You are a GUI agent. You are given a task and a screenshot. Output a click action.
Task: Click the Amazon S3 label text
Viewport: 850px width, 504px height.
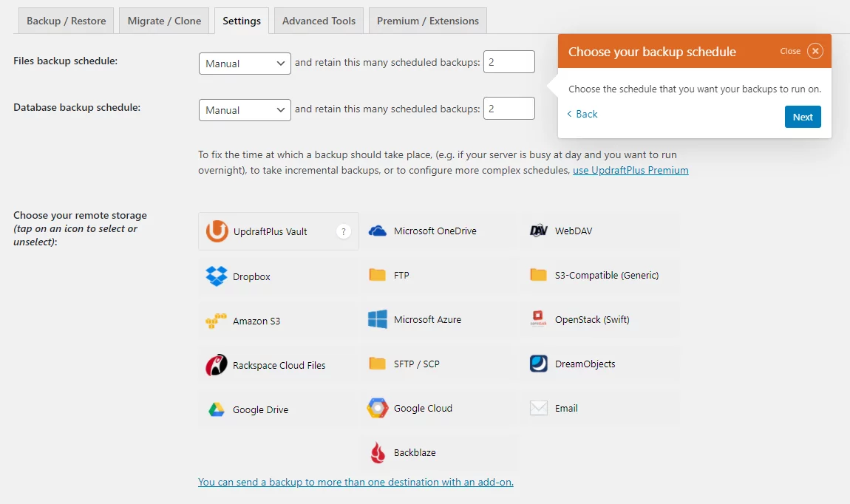pos(256,321)
